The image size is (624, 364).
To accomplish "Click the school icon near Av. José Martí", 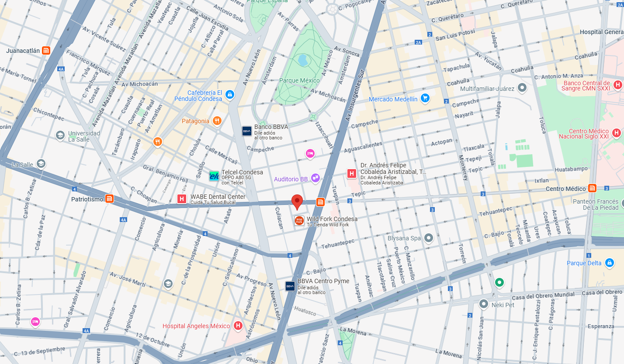I will [x=168, y=284].
